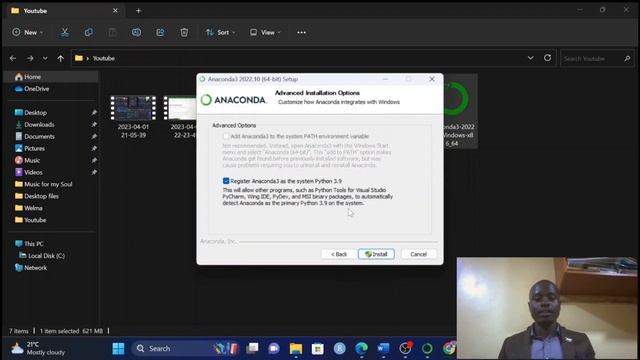Select video file 2023-04-01 21-05-39
The image size is (640, 360).
click(133, 117)
